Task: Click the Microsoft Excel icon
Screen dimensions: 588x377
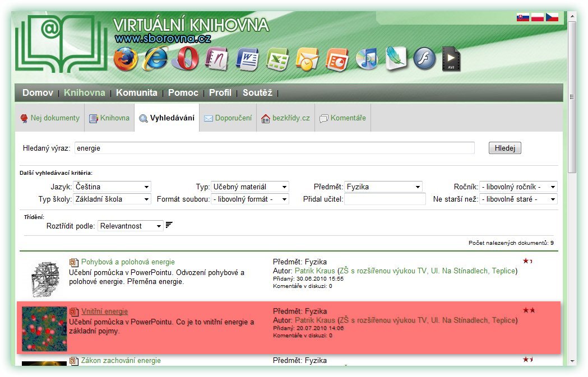Action: click(277, 59)
